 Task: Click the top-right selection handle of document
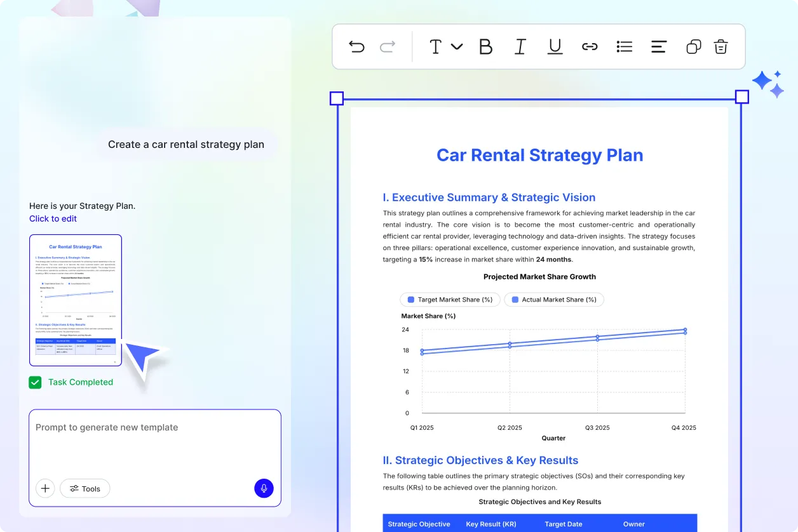(x=742, y=97)
